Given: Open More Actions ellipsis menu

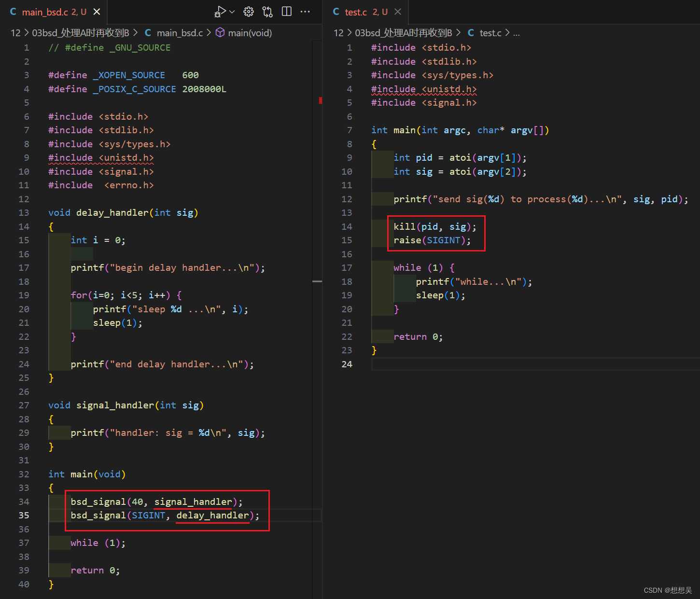Looking at the screenshot, I should click(305, 12).
